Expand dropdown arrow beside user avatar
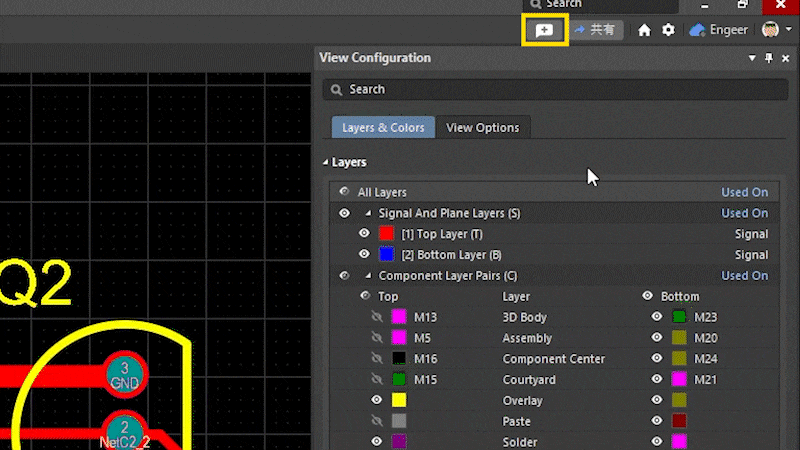Image resolution: width=800 pixels, height=450 pixels. point(789,30)
